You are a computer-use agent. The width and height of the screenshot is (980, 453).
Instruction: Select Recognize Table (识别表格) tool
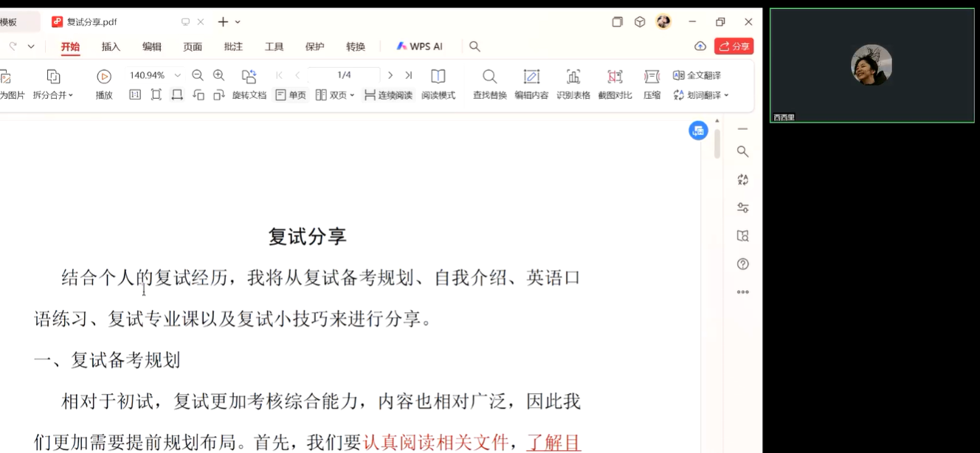(x=573, y=76)
